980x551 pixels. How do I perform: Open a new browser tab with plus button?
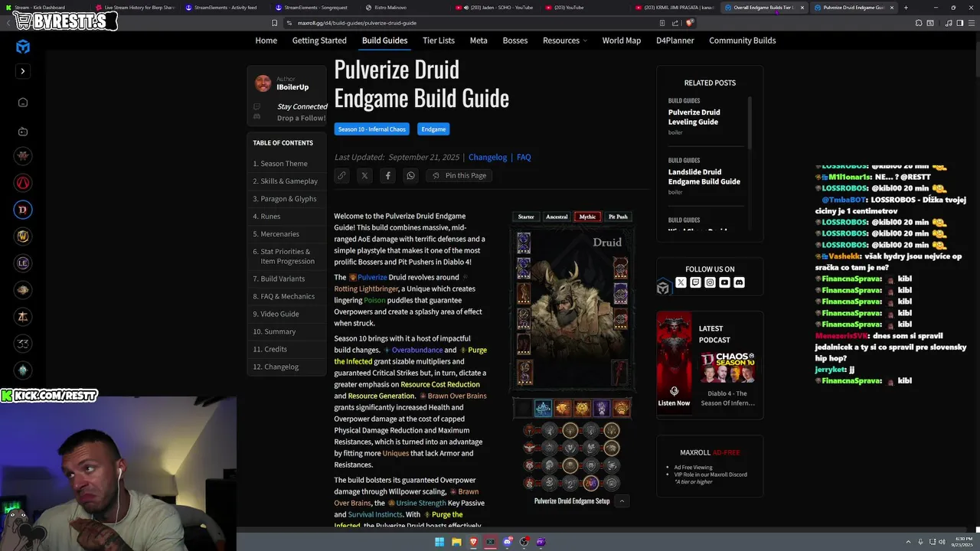point(906,8)
